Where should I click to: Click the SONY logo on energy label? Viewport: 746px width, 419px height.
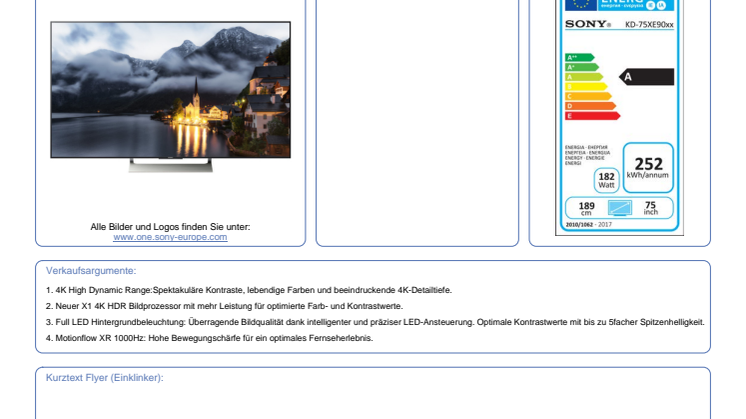[588, 24]
